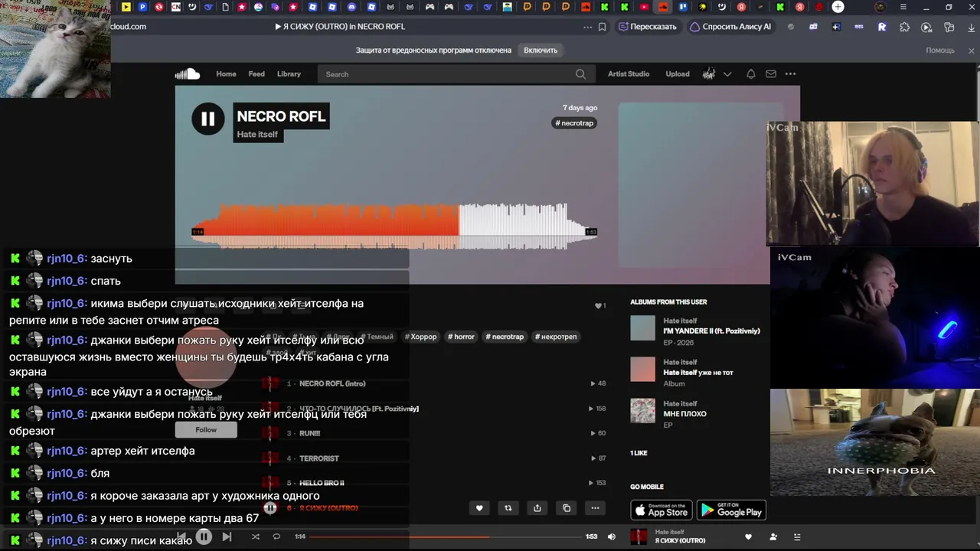Follow the artist from the player bar
Screen dimensions: 980x551
pyautogui.click(x=773, y=537)
